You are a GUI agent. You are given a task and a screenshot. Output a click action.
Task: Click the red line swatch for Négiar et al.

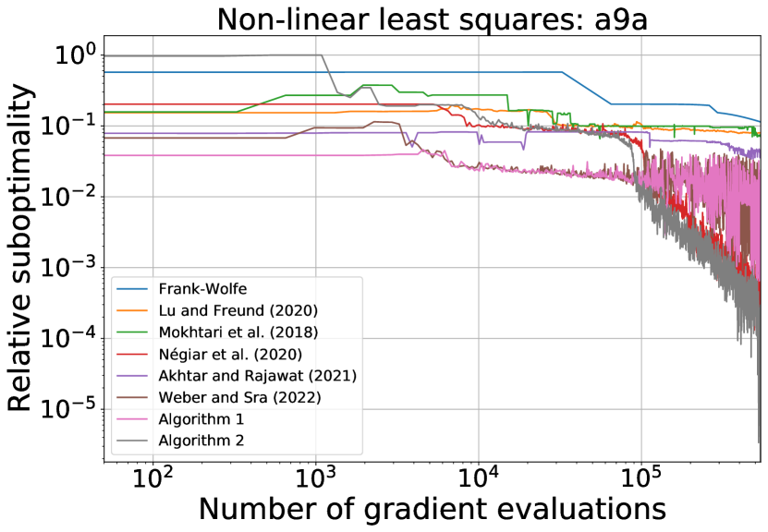click(132, 354)
